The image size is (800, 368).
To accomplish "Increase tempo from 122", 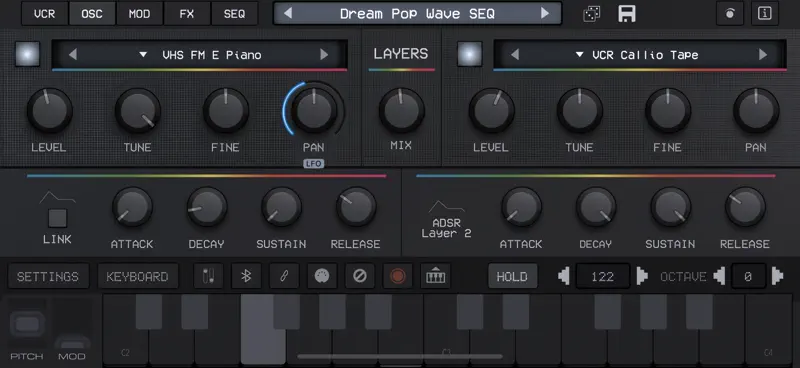I will [x=642, y=276].
